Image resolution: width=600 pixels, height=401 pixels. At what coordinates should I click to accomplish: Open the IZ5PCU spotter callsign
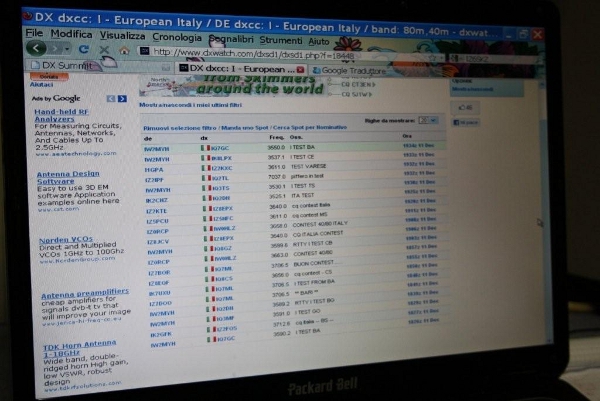click(157, 221)
